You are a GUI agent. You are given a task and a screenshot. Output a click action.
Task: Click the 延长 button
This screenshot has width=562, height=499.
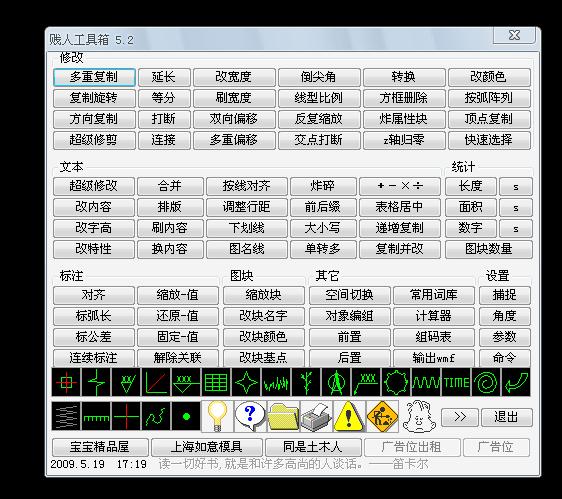tap(164, 77)
